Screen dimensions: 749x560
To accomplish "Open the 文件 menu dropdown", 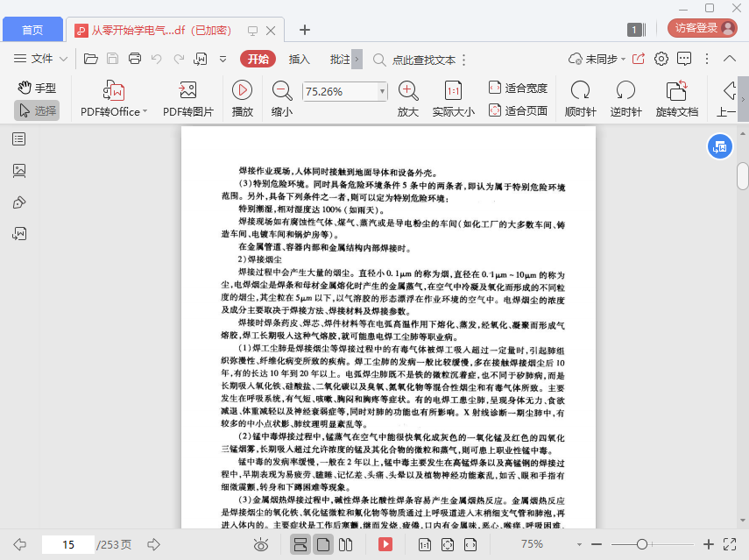I will [41, 60].
